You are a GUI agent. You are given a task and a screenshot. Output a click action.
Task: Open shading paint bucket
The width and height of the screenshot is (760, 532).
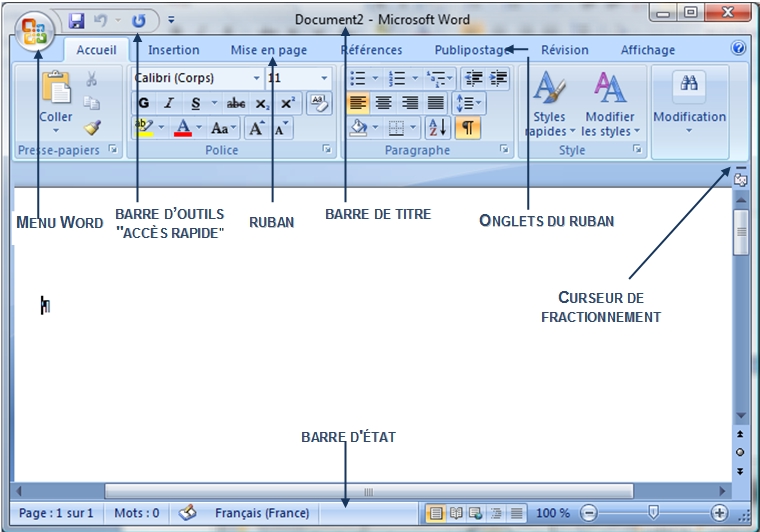click(x=359, y=128)
